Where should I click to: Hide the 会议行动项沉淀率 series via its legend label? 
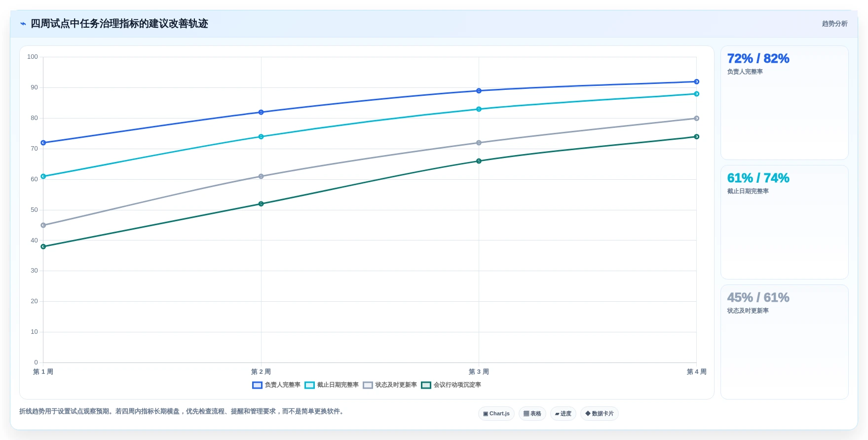[457, 385]
